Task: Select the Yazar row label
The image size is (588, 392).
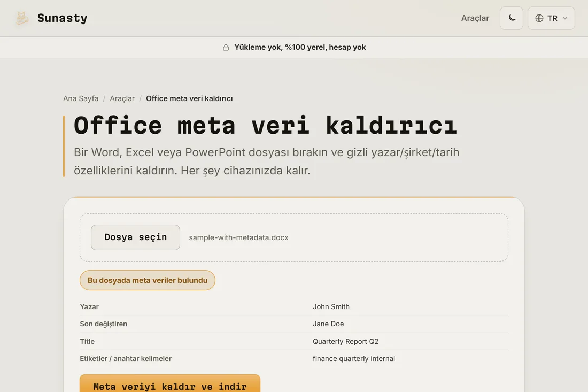Action: (89, 306)
